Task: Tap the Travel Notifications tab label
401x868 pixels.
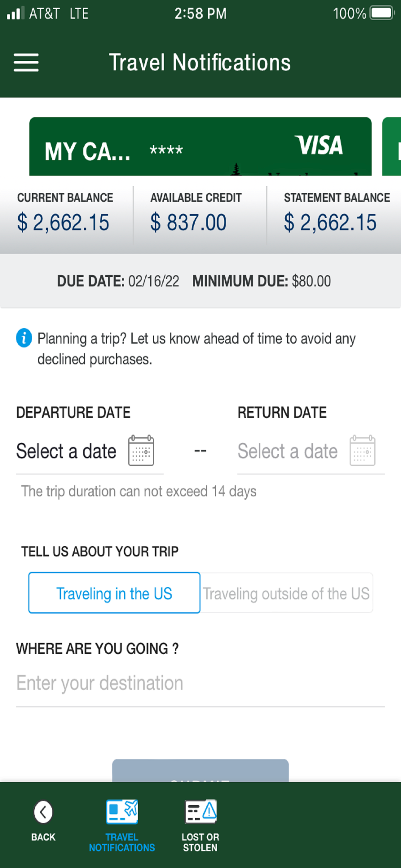Action: coord(122,842)
